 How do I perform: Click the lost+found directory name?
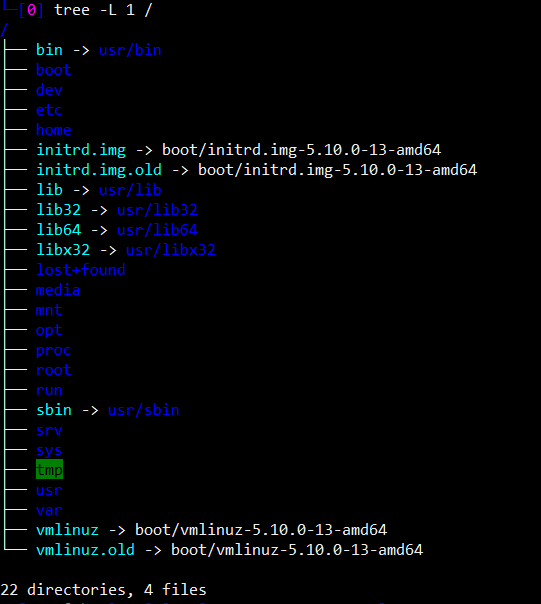(81, 270)
